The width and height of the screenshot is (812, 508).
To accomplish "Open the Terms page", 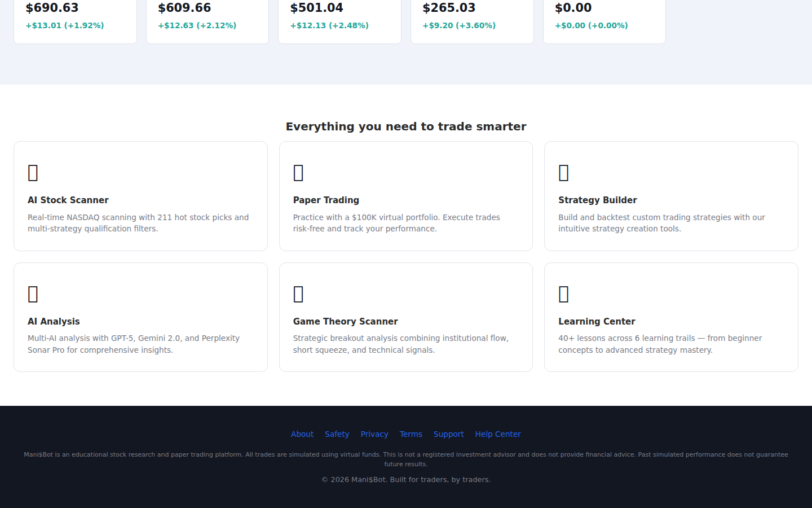I will click(411, 434).
